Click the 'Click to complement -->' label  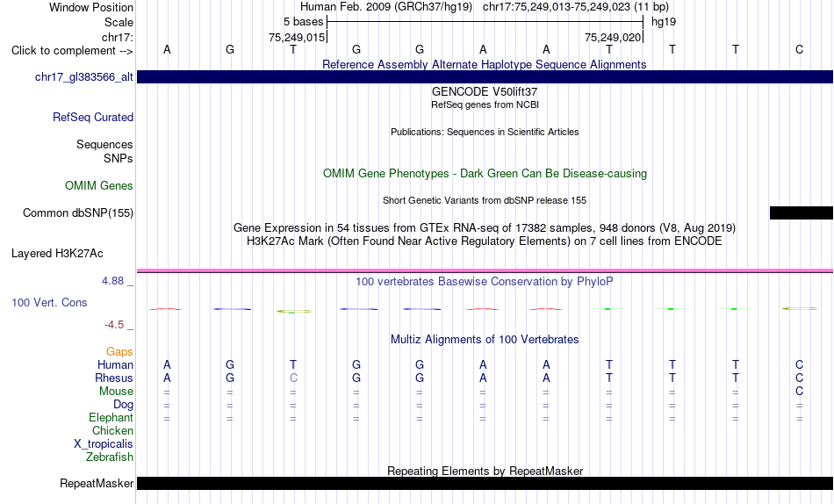pyautogui.click(x=72, y=51)
